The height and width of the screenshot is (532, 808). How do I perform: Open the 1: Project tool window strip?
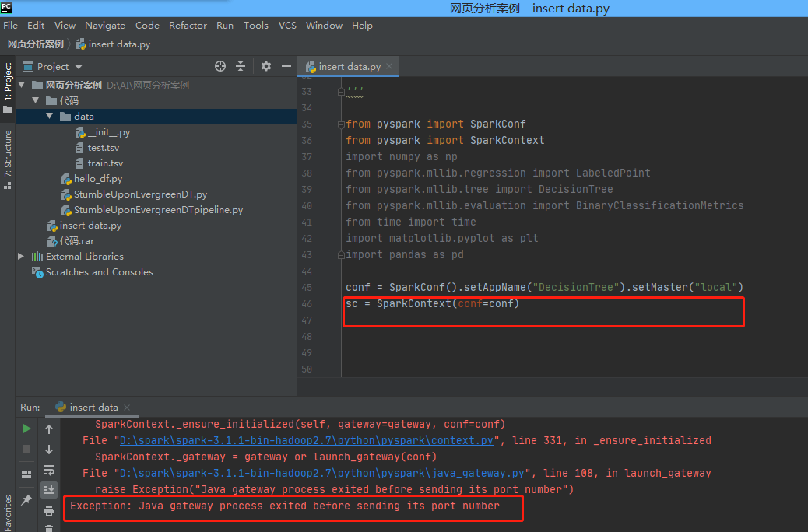click(x=7, y=88)
